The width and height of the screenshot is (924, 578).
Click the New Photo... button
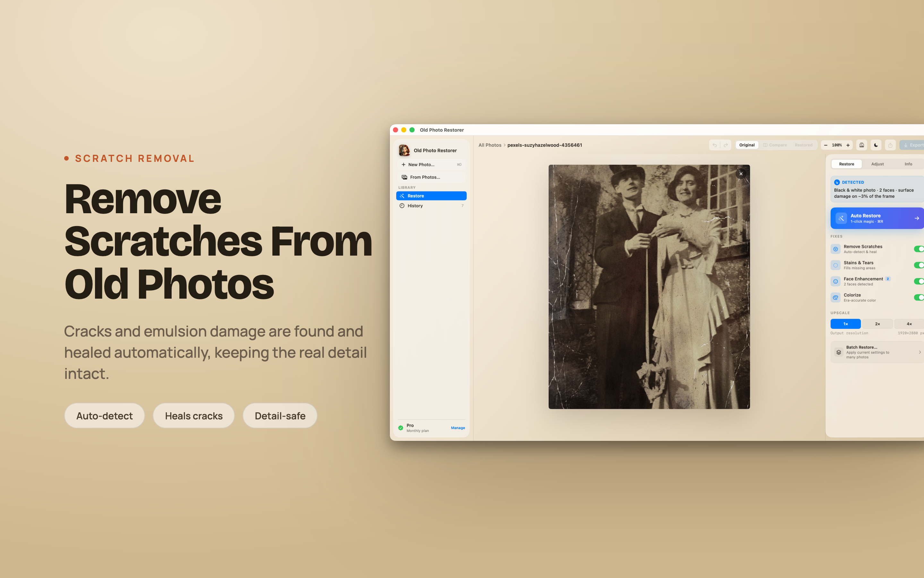pos(432,165)
